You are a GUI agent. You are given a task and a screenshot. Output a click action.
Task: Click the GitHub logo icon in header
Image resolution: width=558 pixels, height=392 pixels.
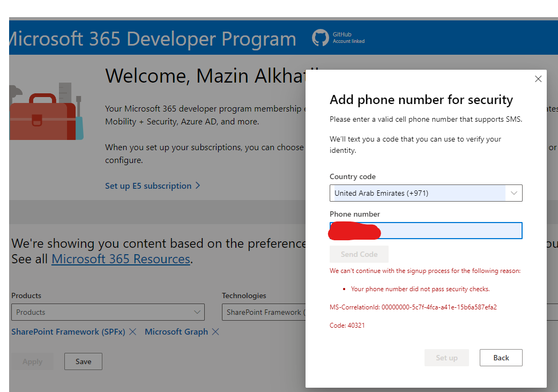[x=321, y=38]
